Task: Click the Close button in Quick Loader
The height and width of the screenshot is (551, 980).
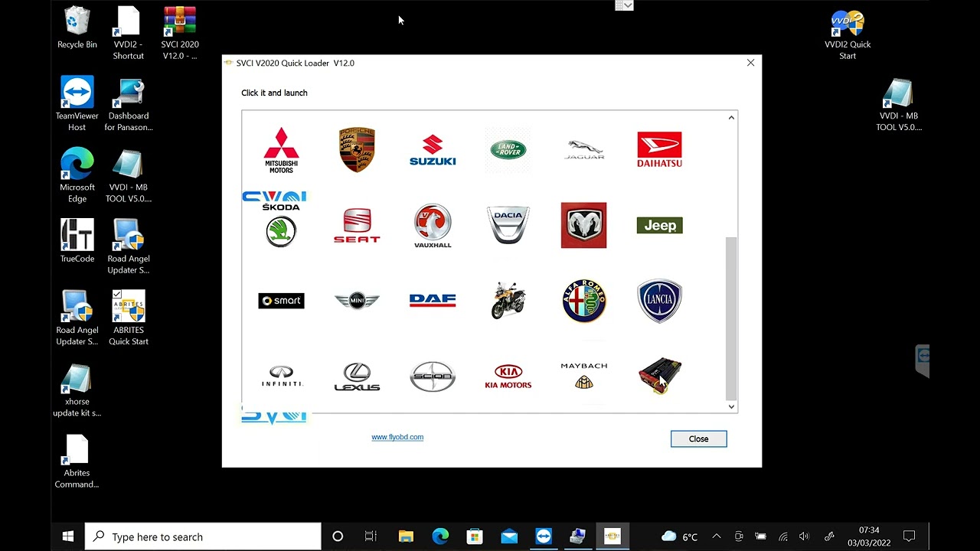Action: (698, 439)
